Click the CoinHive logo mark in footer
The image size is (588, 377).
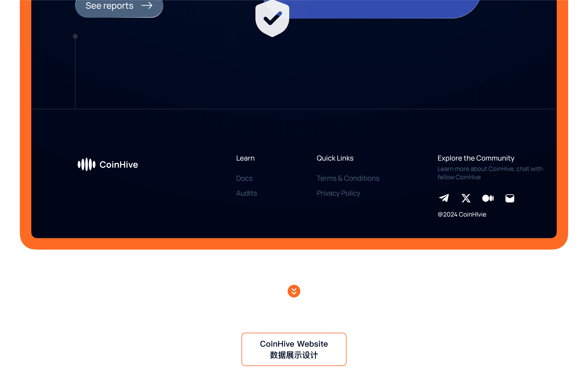click(87, 165)
